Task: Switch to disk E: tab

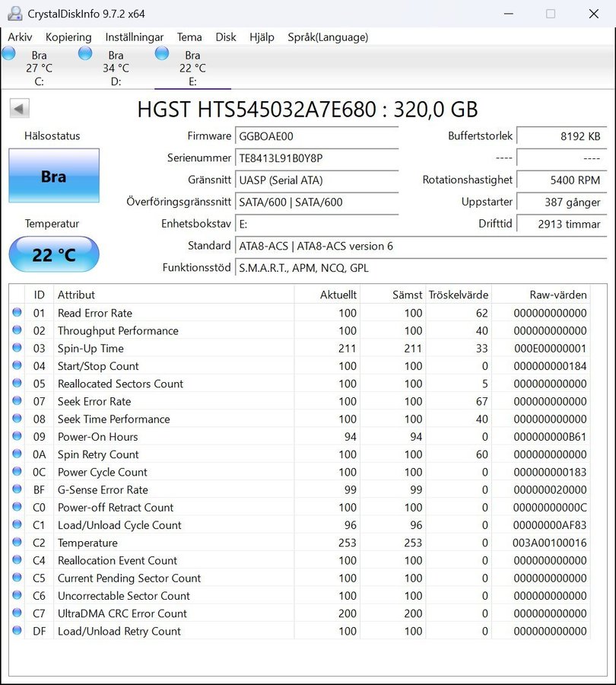Action: coord(192,68)
